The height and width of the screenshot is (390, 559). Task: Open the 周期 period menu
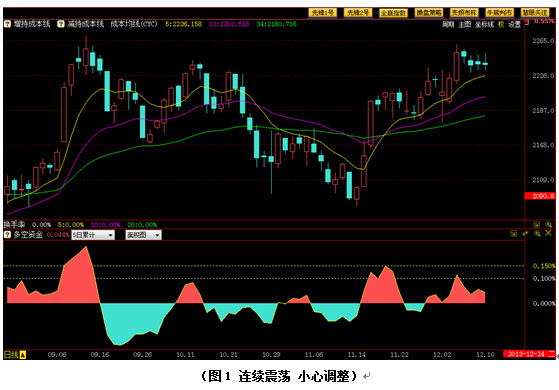[x=448, y=24]
